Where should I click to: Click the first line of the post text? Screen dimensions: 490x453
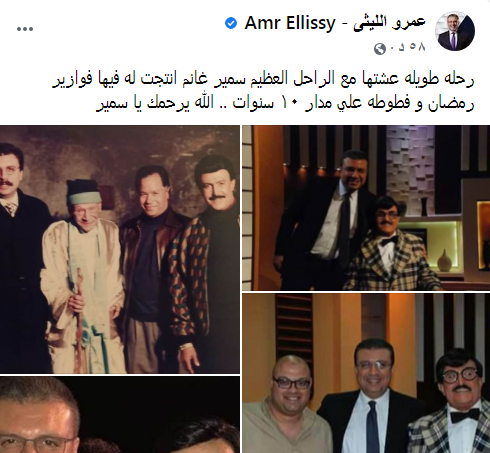point(263,79)
